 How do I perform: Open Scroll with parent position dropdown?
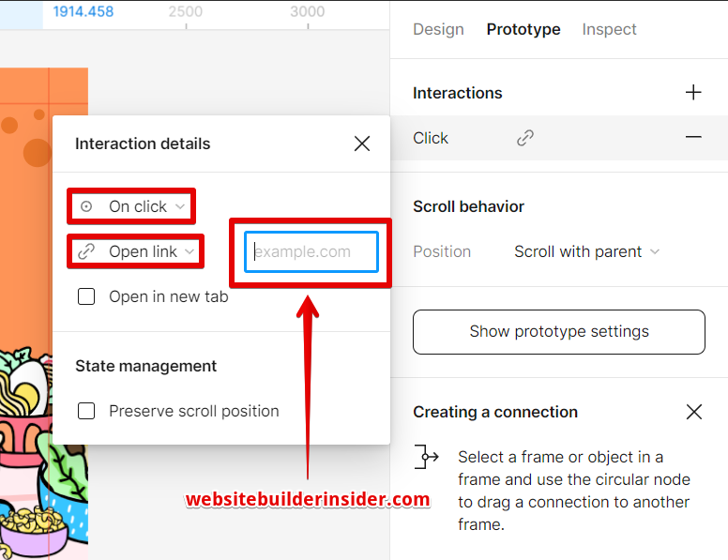coord(586,251)
